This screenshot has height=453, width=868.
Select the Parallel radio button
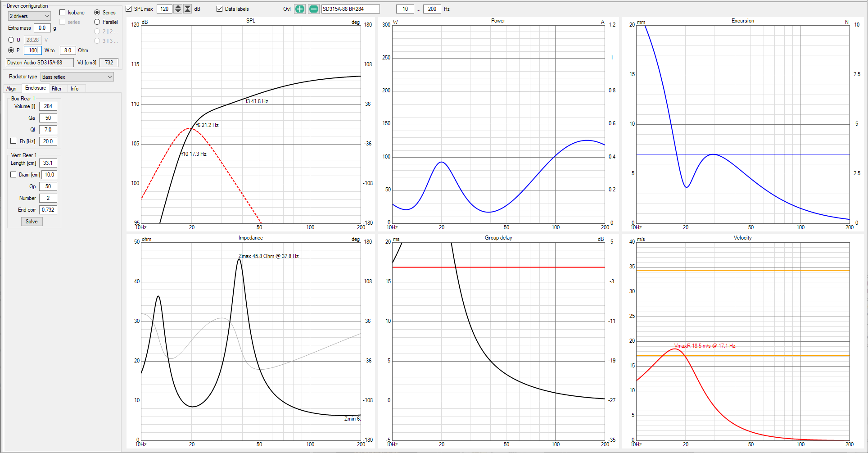click(x=97, y=22)
